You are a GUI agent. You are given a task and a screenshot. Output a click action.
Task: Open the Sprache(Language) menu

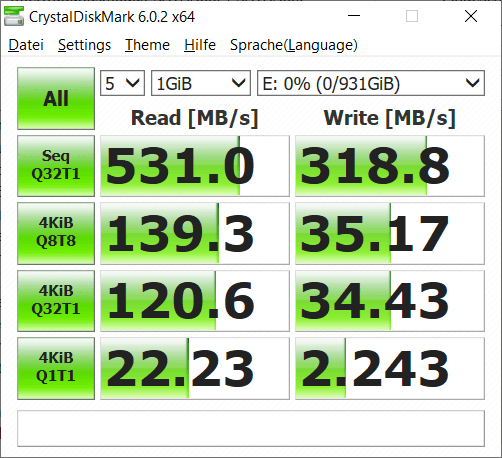tap(294, 45)
